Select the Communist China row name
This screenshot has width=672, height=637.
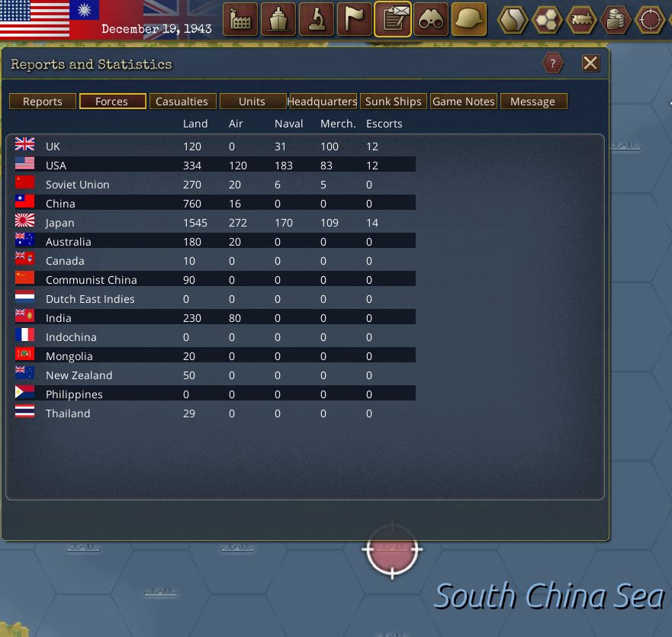point(92,280)
